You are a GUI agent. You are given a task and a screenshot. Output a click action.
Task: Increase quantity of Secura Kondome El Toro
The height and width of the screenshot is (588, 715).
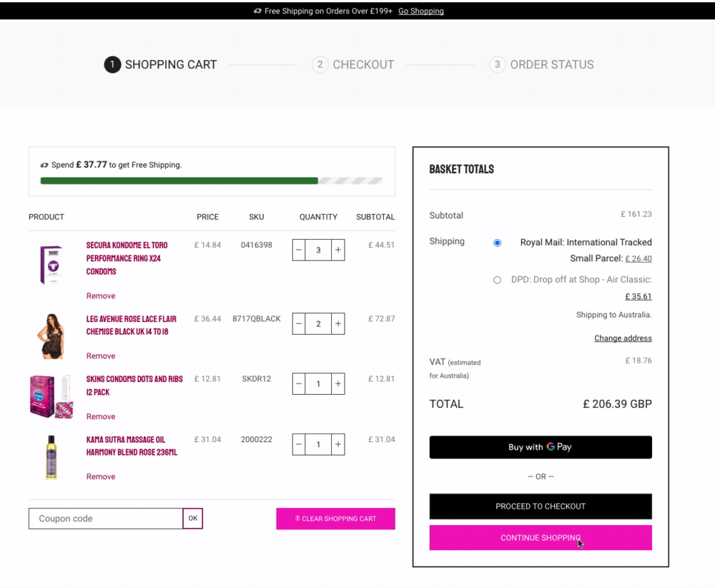pyautogui.click(x=338, y=250)
